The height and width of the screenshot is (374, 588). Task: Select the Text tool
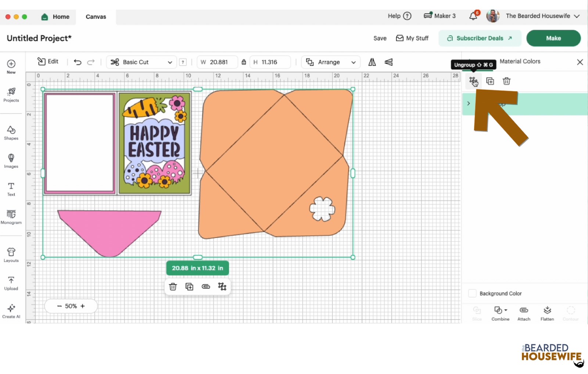[11, 189]
